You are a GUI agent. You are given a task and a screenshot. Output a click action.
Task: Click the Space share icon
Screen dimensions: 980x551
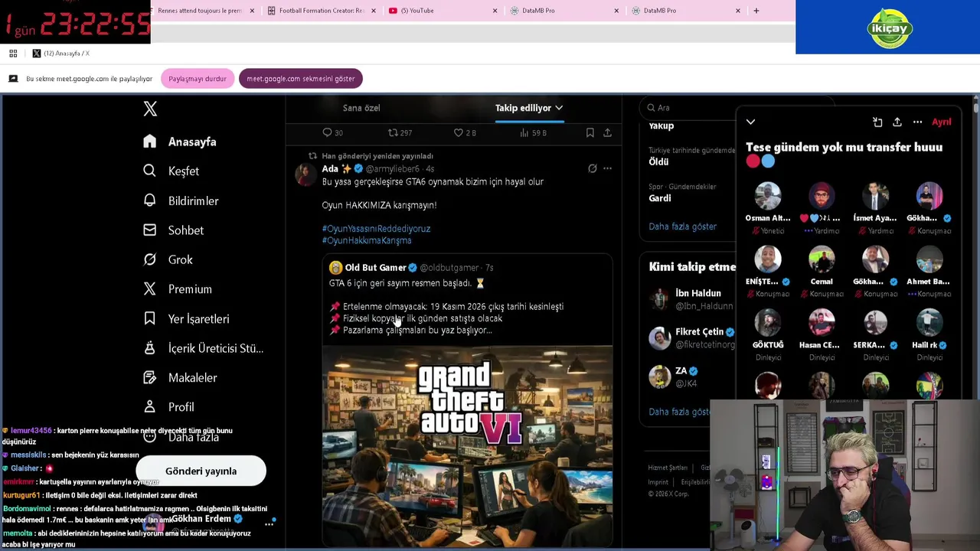[x=897, y=122]
